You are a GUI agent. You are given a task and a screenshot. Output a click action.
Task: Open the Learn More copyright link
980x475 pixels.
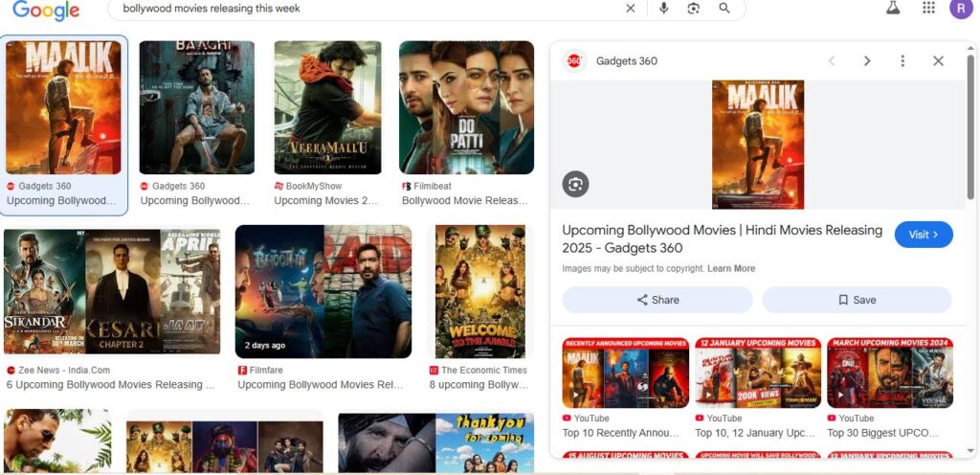pos(731,269)
